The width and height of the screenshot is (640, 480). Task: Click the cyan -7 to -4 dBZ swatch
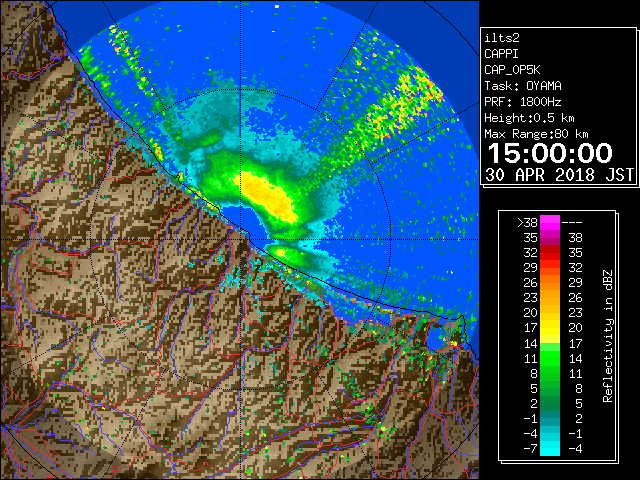coord(550,448)
